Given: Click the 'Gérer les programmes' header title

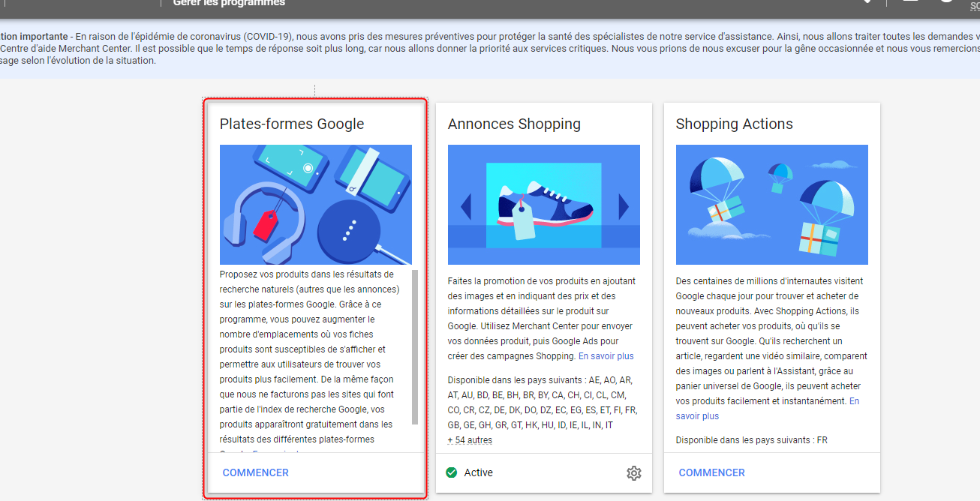Looking at the screenshot, I should pos(229,3).
